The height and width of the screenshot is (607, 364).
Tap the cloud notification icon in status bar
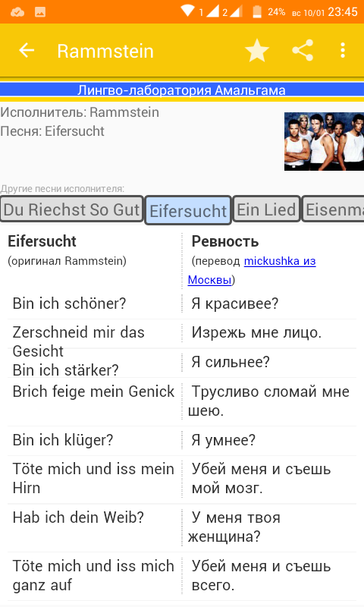(x=17, y=12)
